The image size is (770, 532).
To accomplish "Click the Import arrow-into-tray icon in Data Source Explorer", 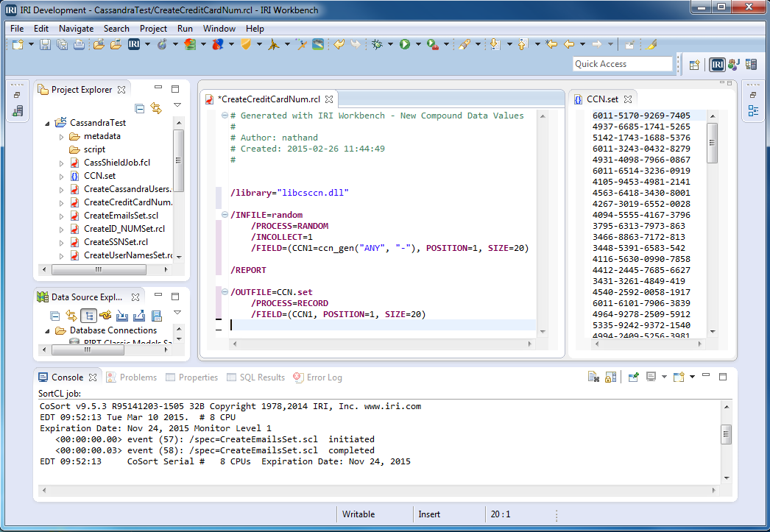I will 122,316.
